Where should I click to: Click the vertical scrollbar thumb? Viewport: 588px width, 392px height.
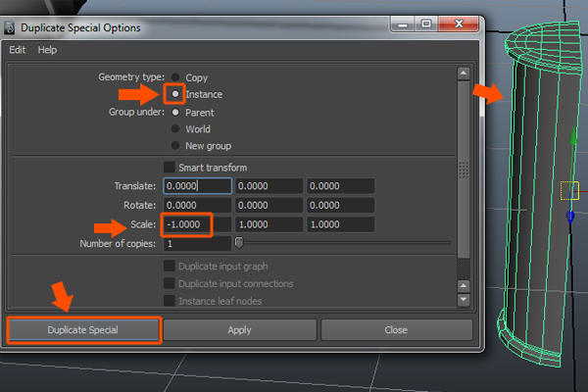(x=464, y=170)
